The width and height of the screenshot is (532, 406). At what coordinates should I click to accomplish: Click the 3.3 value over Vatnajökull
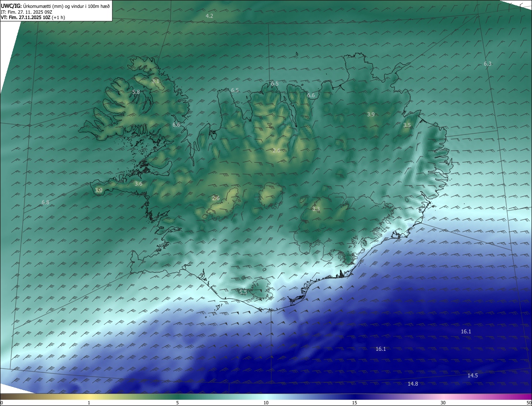(316, 209)
